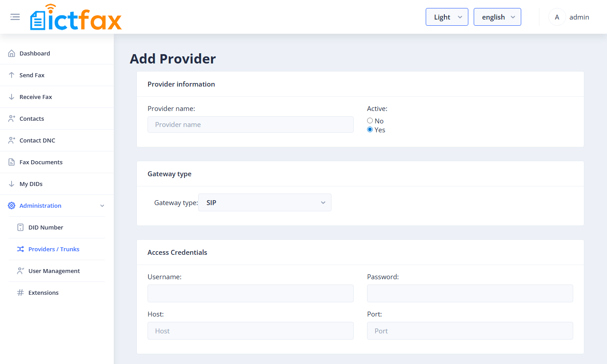Click the admin avatar circle

[557, 17]
